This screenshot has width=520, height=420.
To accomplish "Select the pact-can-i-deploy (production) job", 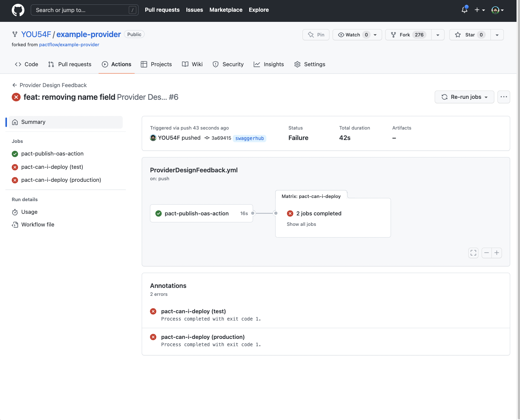I will point(61,180).
